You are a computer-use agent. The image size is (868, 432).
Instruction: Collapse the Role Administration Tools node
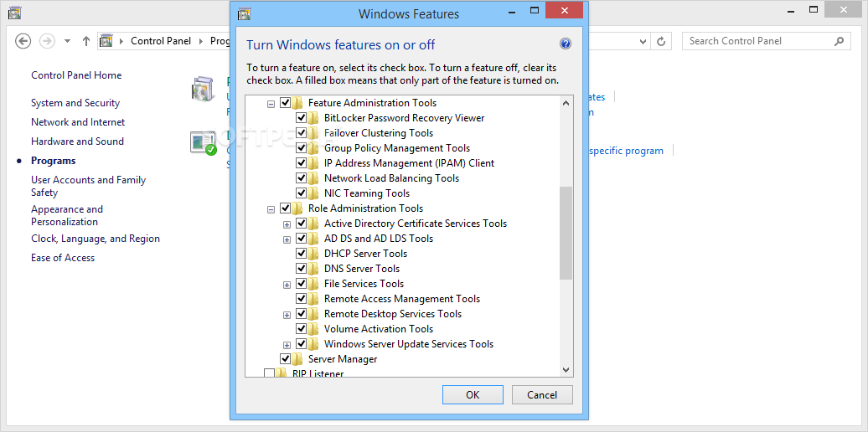click(271, 209)
